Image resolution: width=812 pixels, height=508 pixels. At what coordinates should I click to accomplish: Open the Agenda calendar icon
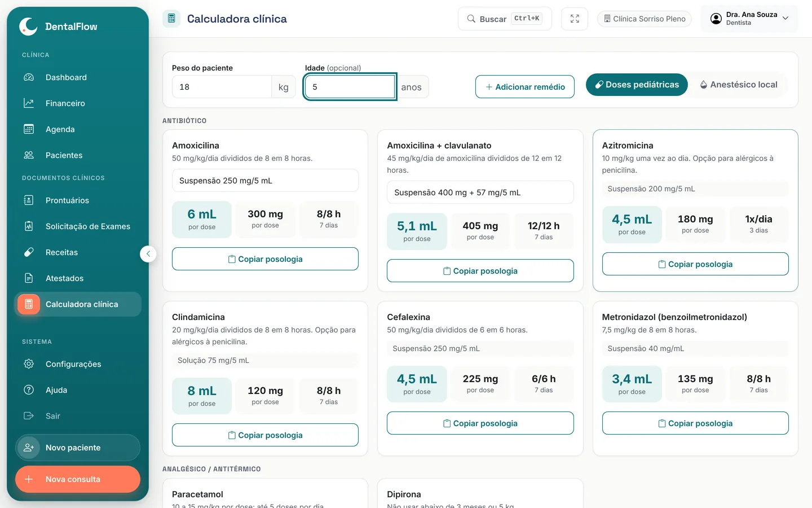click(29, 129)
